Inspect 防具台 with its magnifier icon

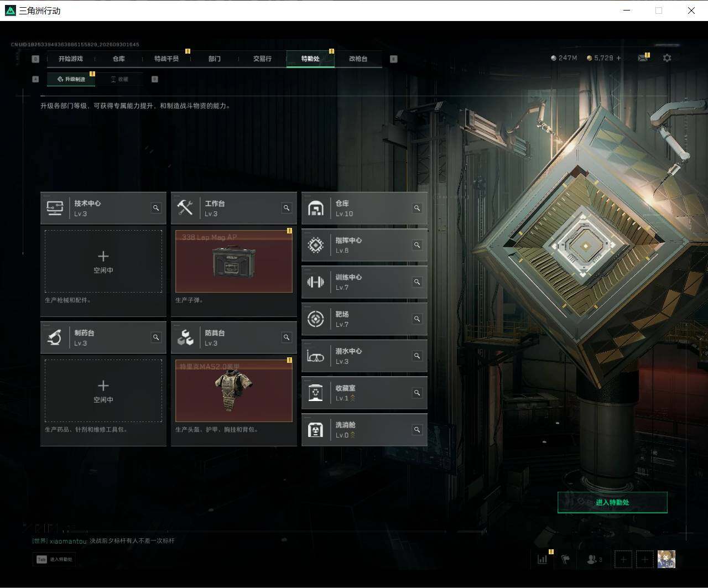(x=287, y=337)
